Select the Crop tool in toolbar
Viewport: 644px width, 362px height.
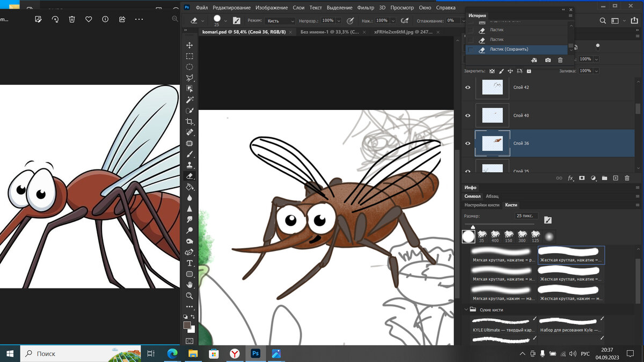click(189, 122)
